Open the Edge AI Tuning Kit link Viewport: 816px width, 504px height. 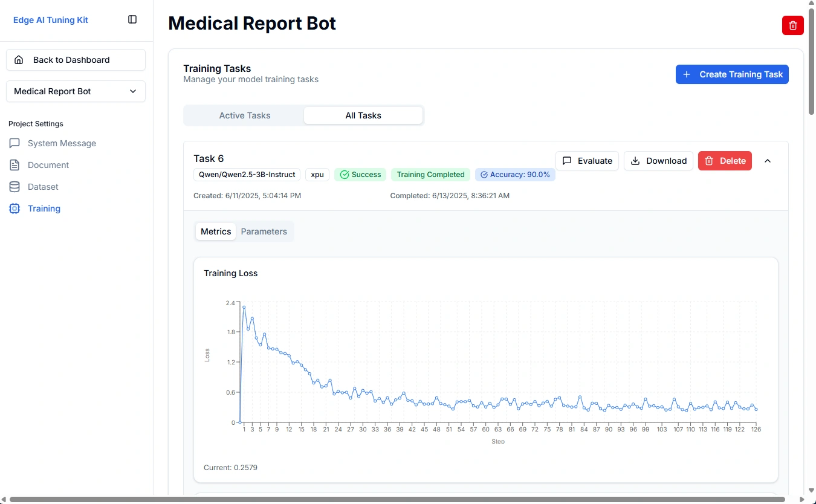(50, 19)
